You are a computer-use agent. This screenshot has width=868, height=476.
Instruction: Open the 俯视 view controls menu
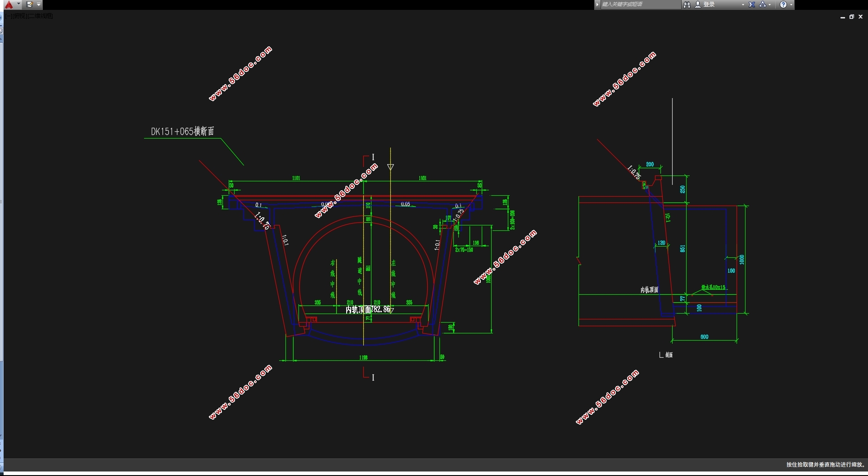(21, 16)
